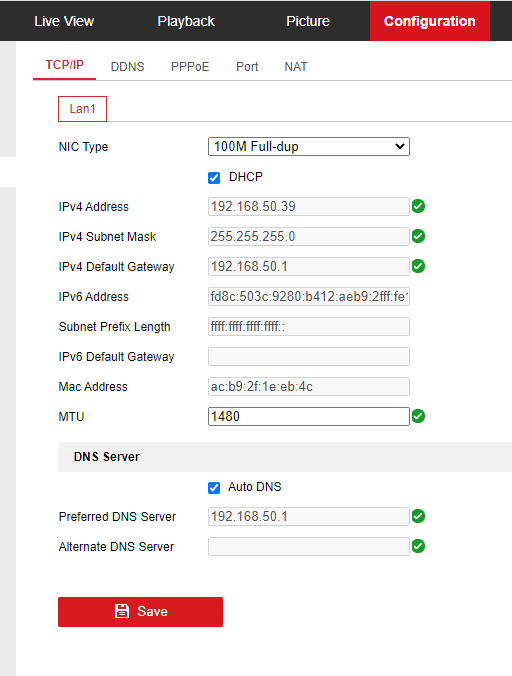
Task: Click the valid icon next to IPv4 Subnet Mask
Action: tap(418, 236)
